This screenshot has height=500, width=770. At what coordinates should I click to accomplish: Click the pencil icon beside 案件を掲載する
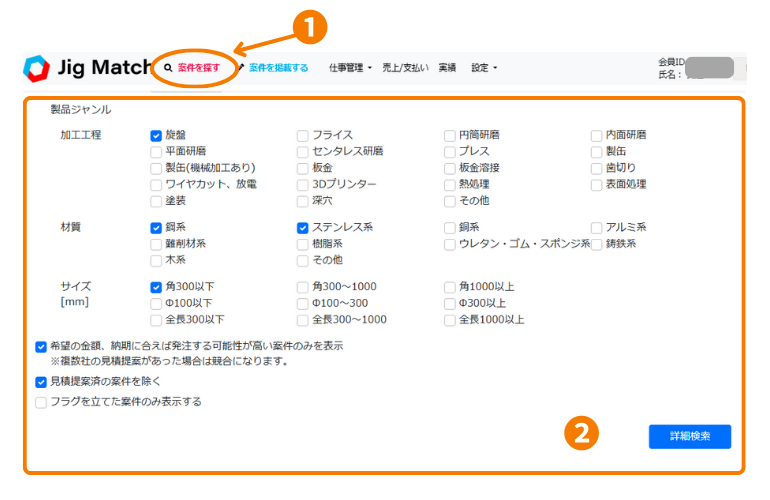[241, 68]
